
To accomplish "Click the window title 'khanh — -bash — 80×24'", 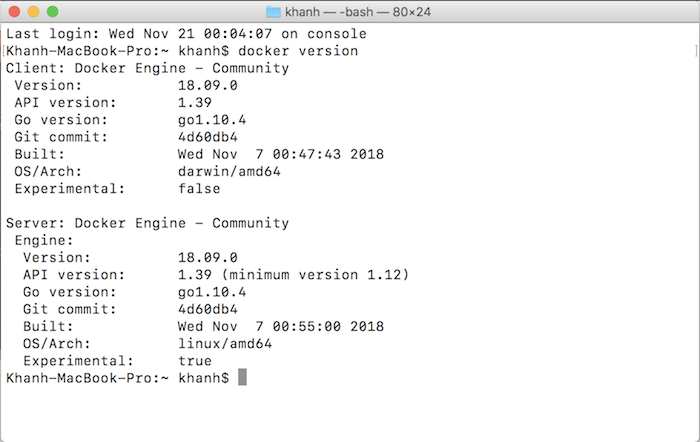I will [x=358, y=12].
